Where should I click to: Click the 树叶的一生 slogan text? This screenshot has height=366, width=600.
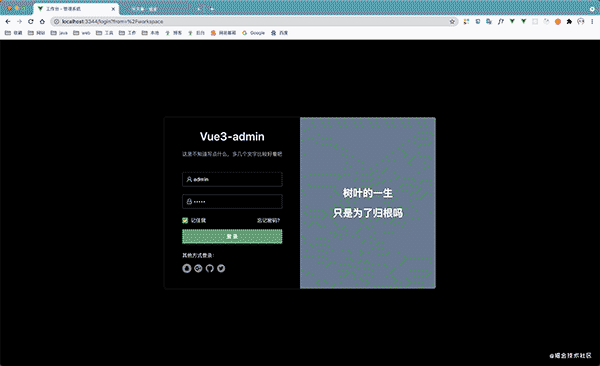point(368,193)
